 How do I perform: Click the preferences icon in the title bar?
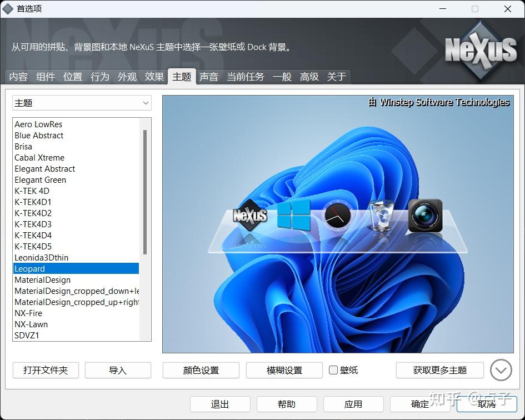pyautogui.click(x=9, y=8)
